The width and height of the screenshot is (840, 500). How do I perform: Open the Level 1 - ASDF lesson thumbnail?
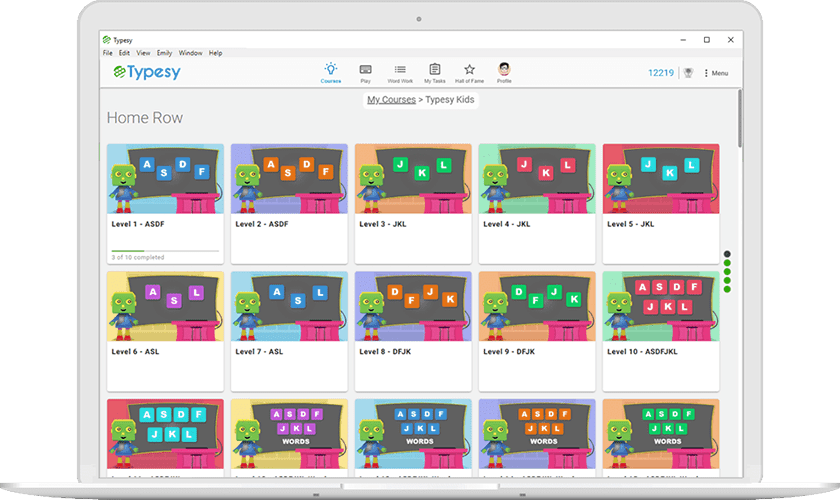pos(165,178)
